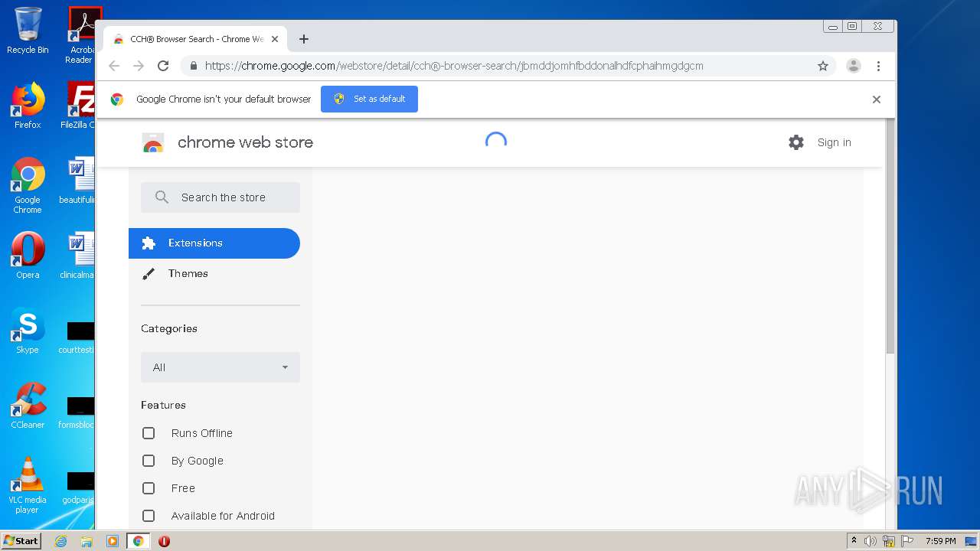Select the Extensions section
The width and height of the screenshot is (980, 551).
click(214, 243)
